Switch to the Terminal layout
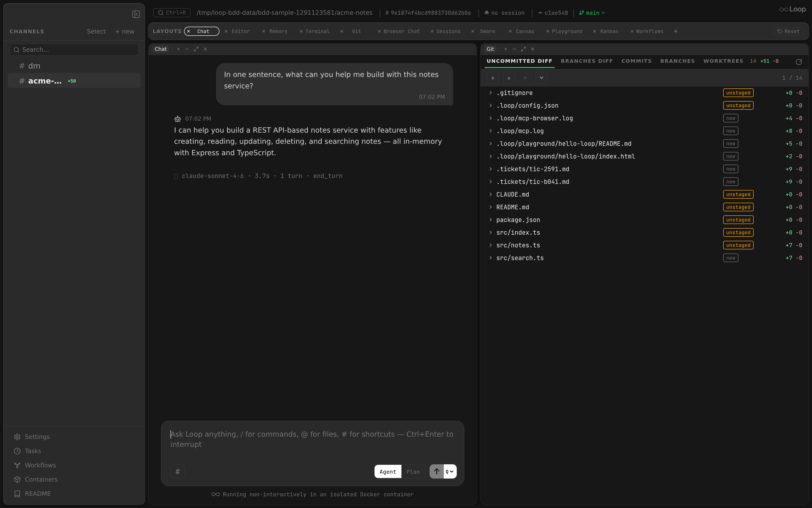Image resolution: width=812 pixels, height=508 pixels. point(317,31)
